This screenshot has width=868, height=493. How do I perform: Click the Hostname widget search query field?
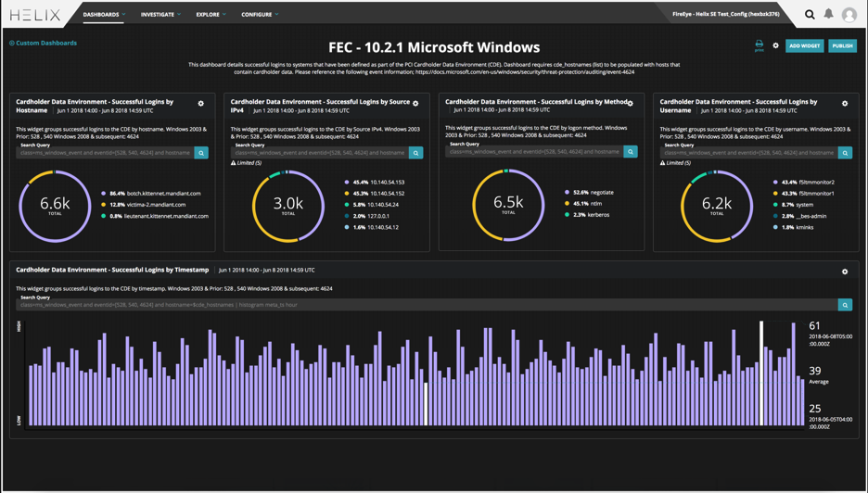[x=105, y=153]
